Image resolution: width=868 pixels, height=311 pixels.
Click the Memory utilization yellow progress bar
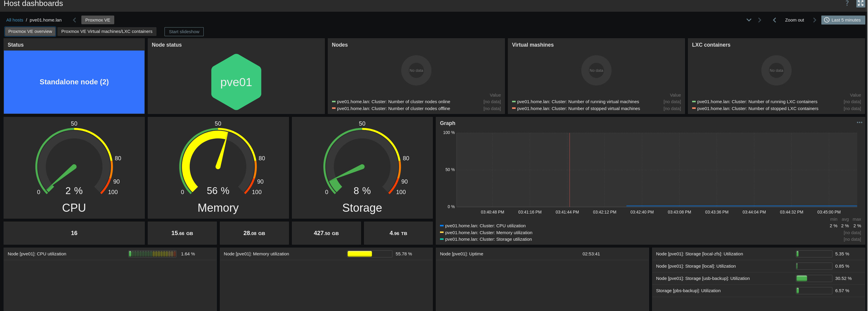click(370, 254)
